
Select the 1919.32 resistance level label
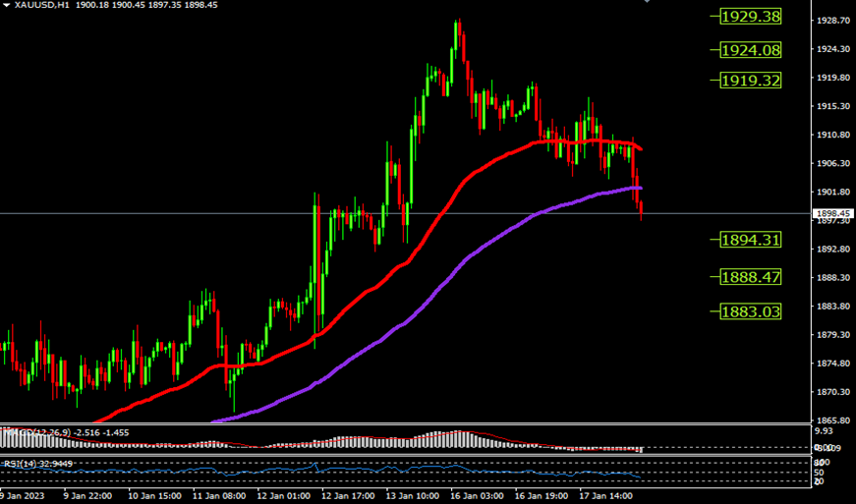[749, 80]
